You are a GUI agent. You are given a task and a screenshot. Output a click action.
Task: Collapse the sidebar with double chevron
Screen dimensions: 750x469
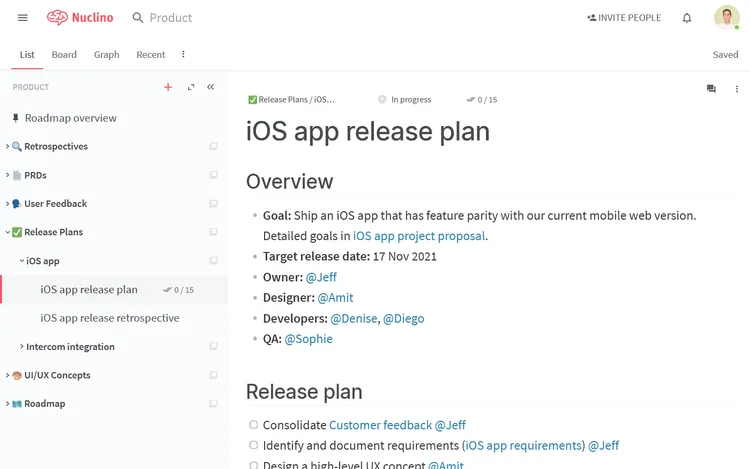tap(210, 87)
